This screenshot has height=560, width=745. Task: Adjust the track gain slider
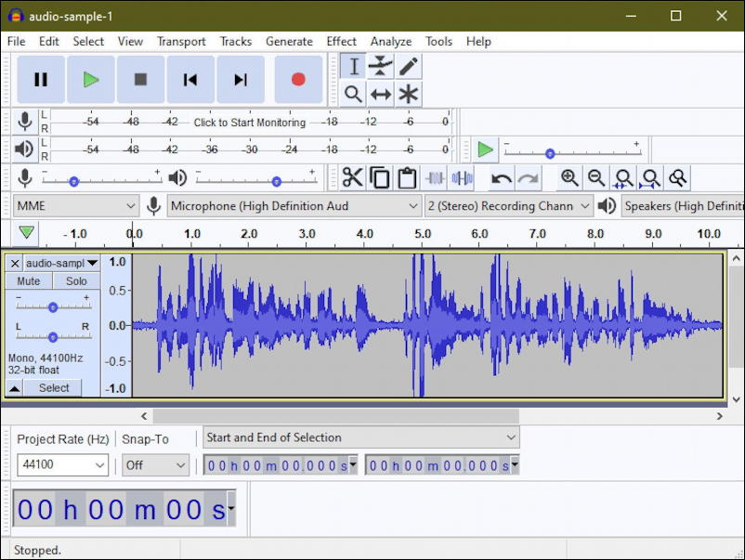(51, 306)
